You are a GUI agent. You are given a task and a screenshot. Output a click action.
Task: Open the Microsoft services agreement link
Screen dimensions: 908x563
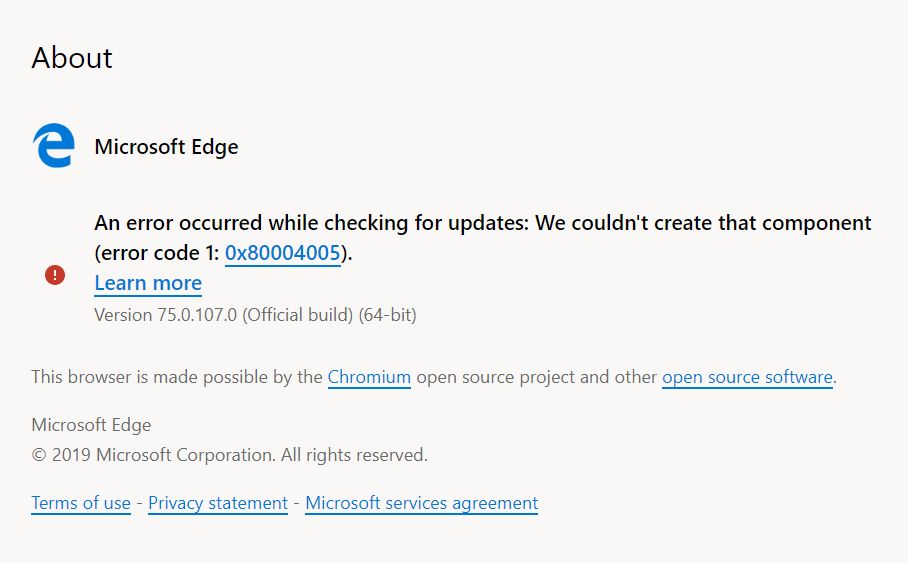pyautogui.click(x=421, y=504)
